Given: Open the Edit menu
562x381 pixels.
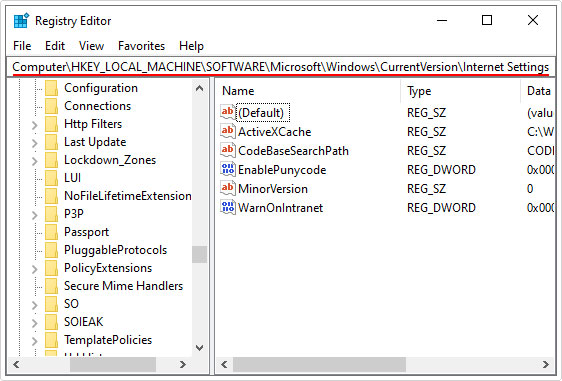Looking at the screenshot, I should tap(55, 46).
